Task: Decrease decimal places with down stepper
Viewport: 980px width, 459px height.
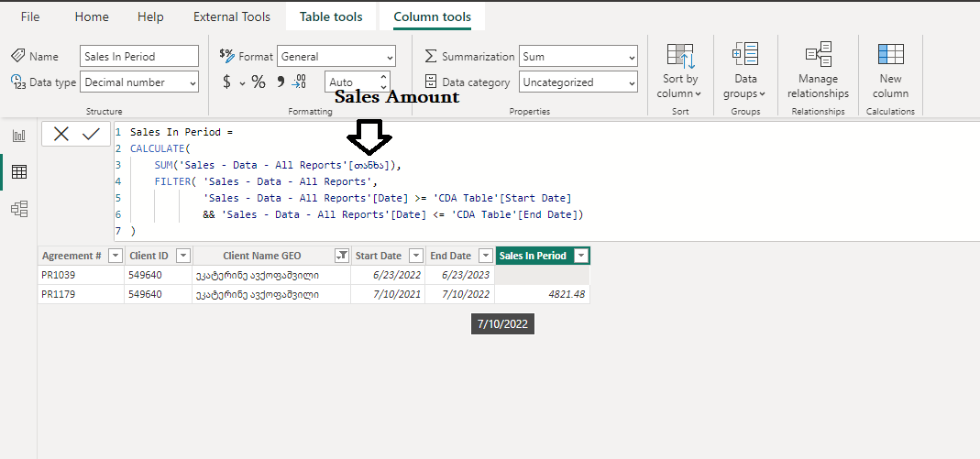Action: point(383,87)
